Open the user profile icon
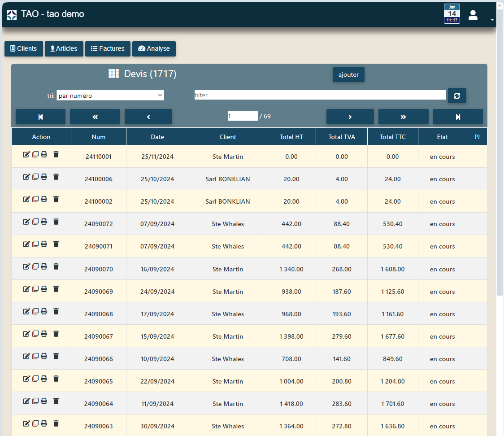 tap(473, 15)
